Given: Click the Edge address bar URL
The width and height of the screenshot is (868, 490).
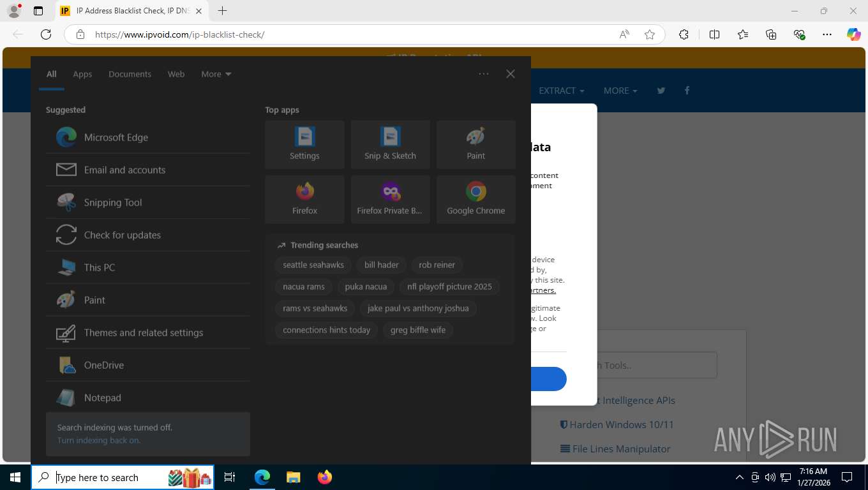Looking at the screenshot, I should (x=179, y=34).
